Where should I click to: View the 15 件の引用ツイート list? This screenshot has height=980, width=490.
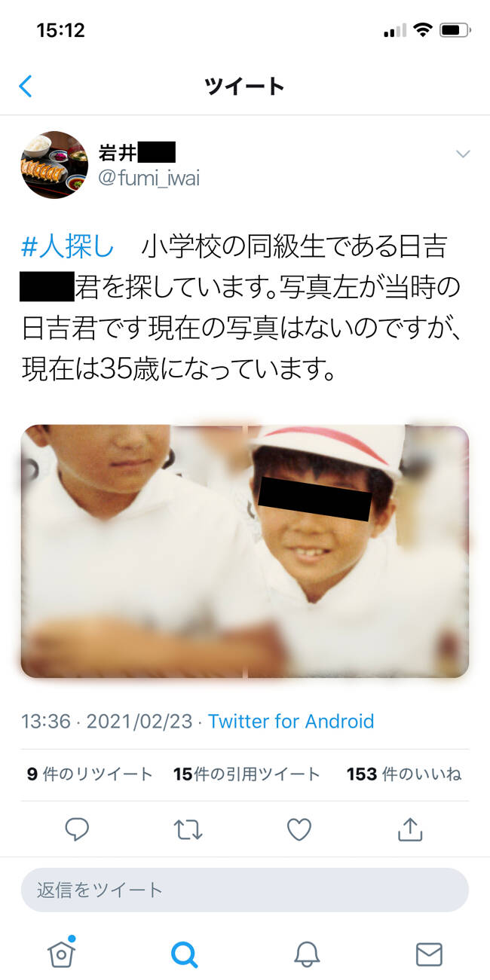click(247, 774)
